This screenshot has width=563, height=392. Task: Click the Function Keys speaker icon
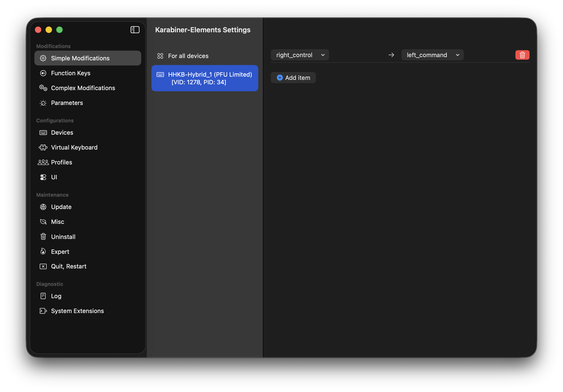[x=43, y=73]
